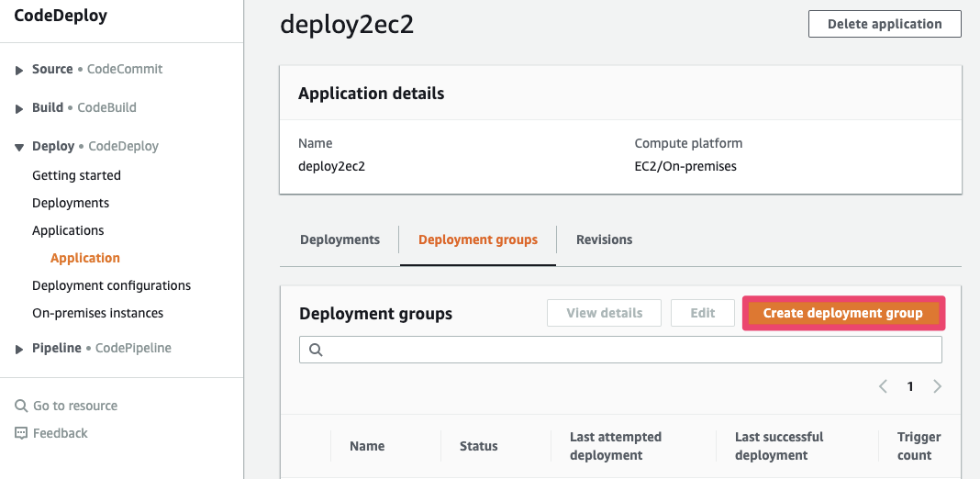Click the Go to resource search icon

[21, 406]
